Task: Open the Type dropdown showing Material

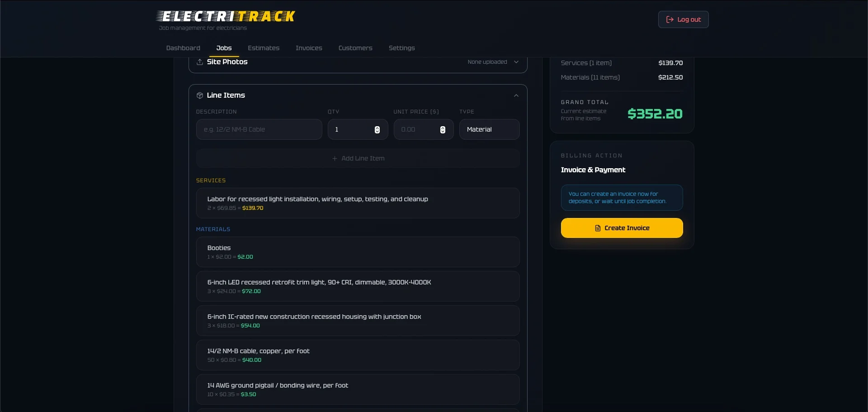Action: [x=490, y=129]
